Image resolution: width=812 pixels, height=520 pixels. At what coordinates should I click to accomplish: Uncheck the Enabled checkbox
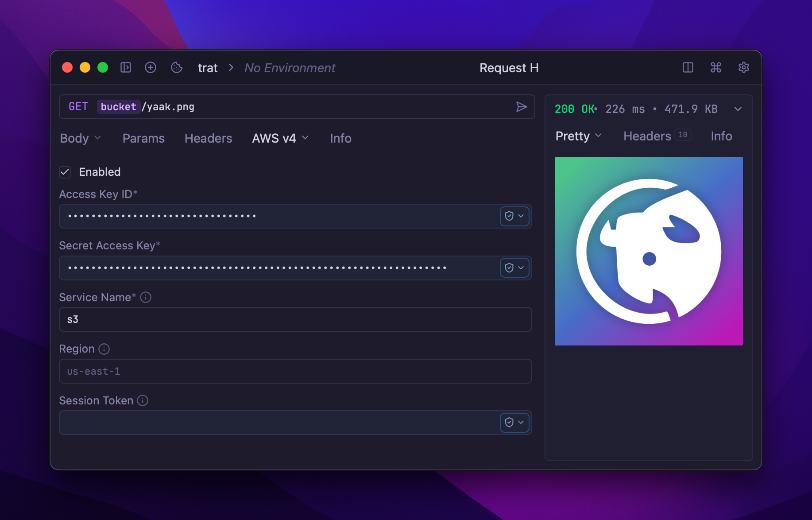pos(65,172)
